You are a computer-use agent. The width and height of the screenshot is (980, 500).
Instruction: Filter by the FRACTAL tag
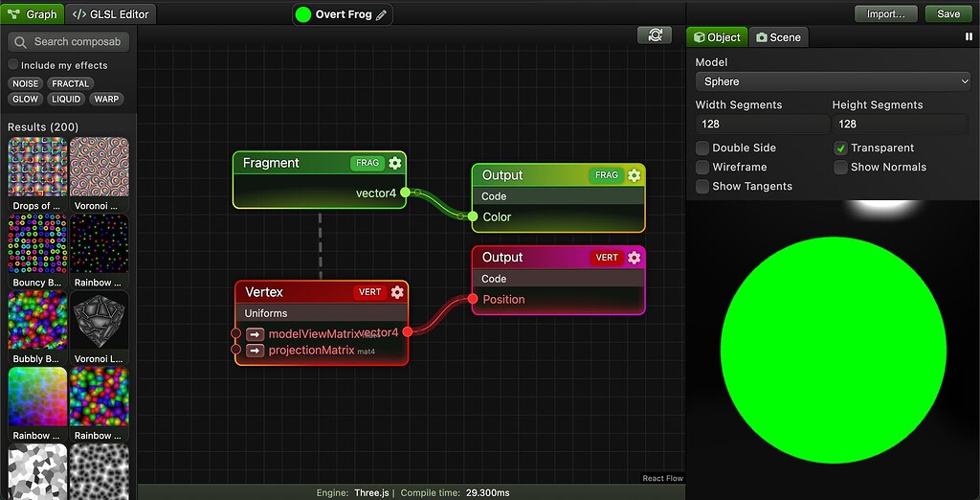pyautogui.click(x=71, y=83)
